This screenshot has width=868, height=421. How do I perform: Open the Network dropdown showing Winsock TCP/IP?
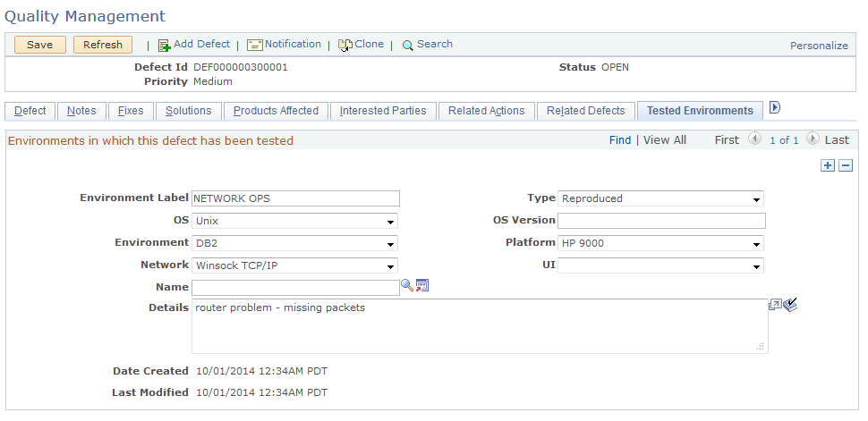tap(294, 265)
